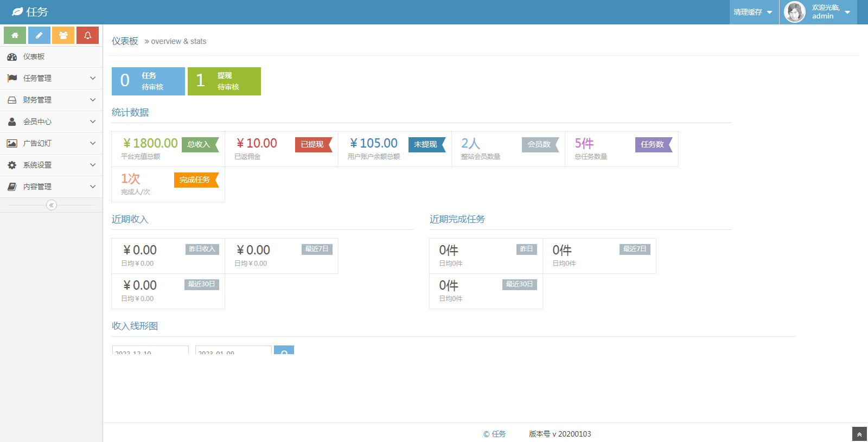This screenshot has height=442, width=868.
Task: Click the 已提现 red tag
Action: (x=314, y=144)
